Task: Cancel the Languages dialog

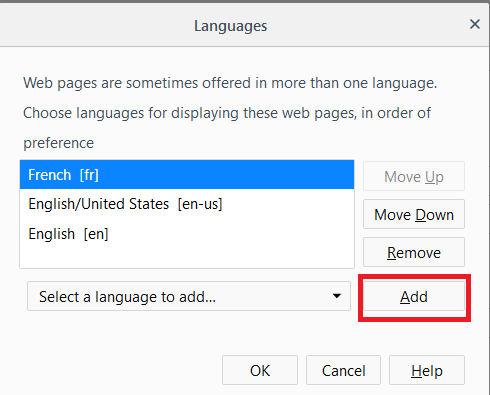Action: [343, 370]
